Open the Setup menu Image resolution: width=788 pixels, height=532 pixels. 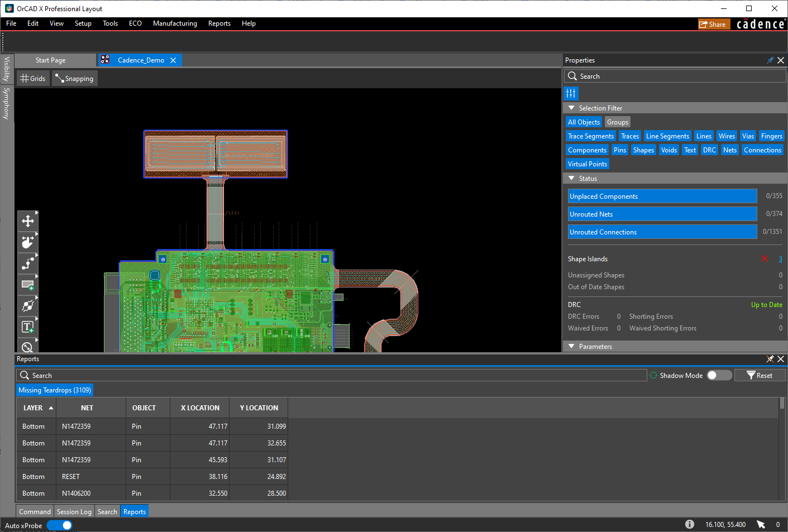pos(83,23)
